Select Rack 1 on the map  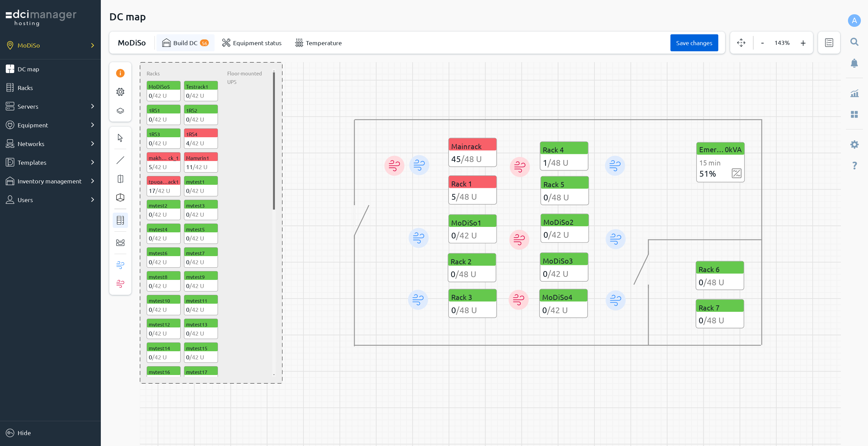(472, 190)
